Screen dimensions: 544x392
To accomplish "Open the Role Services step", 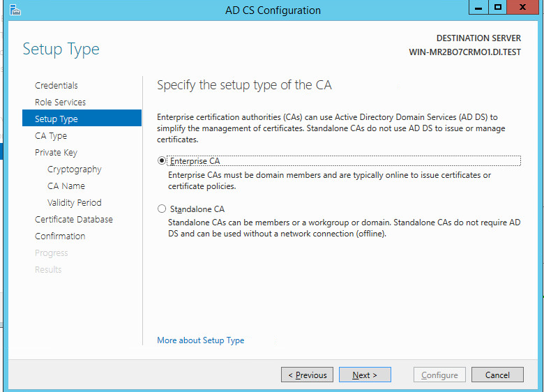I will (61, 103).
